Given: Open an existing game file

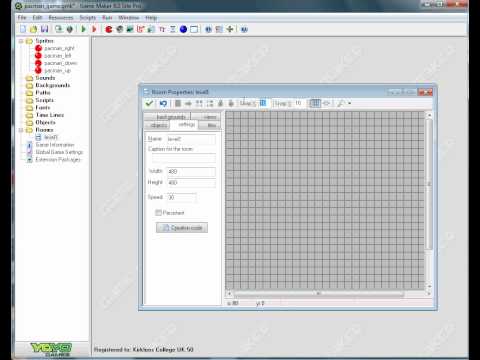Looking at the screenshot, I should pyautogui.click(x=33, y=29).
